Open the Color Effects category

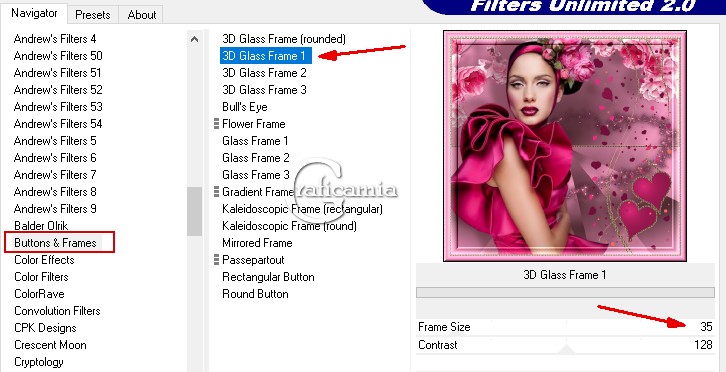point(44,260)
